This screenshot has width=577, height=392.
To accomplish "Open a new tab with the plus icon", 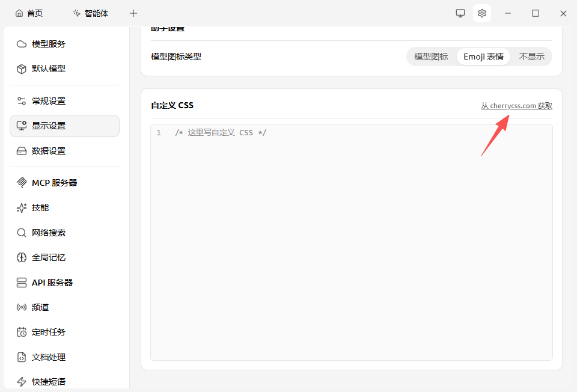I will [133, 14].
